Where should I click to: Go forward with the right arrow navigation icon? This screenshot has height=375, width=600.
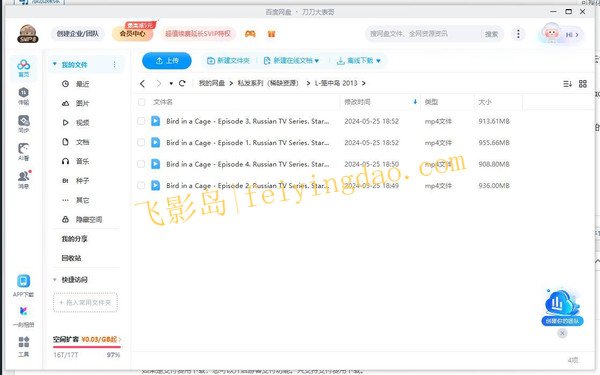click(158, 83)
